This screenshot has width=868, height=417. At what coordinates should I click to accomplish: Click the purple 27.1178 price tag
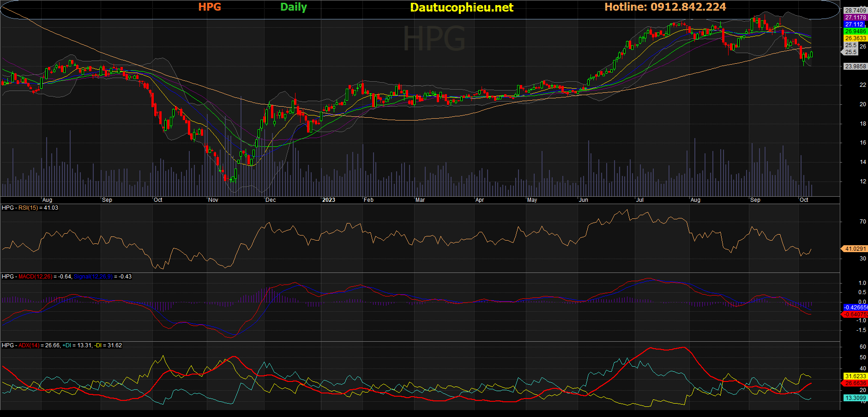tap(855, 18)
